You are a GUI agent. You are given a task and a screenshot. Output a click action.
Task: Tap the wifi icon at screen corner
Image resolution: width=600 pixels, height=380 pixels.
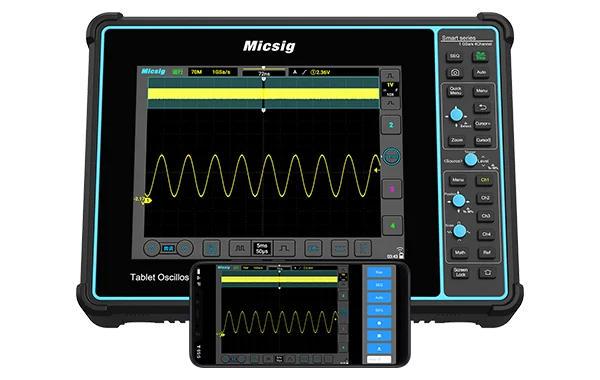pos(400,250)
